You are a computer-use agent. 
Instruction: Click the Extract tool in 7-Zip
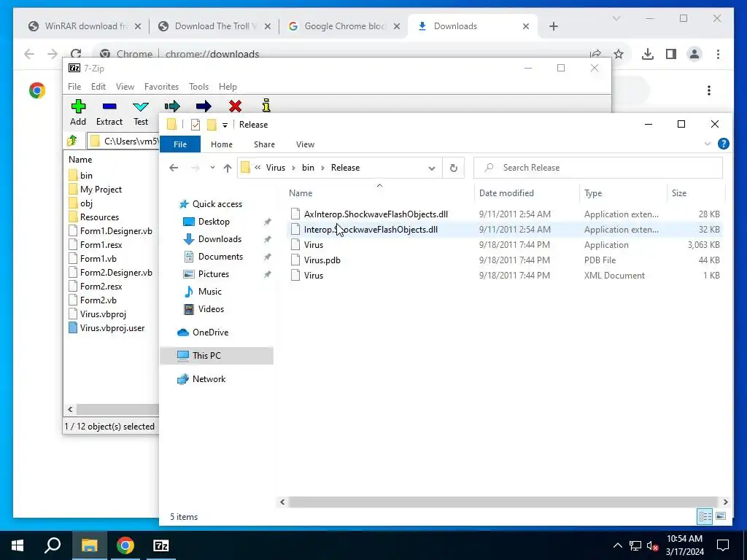(109, 113)
